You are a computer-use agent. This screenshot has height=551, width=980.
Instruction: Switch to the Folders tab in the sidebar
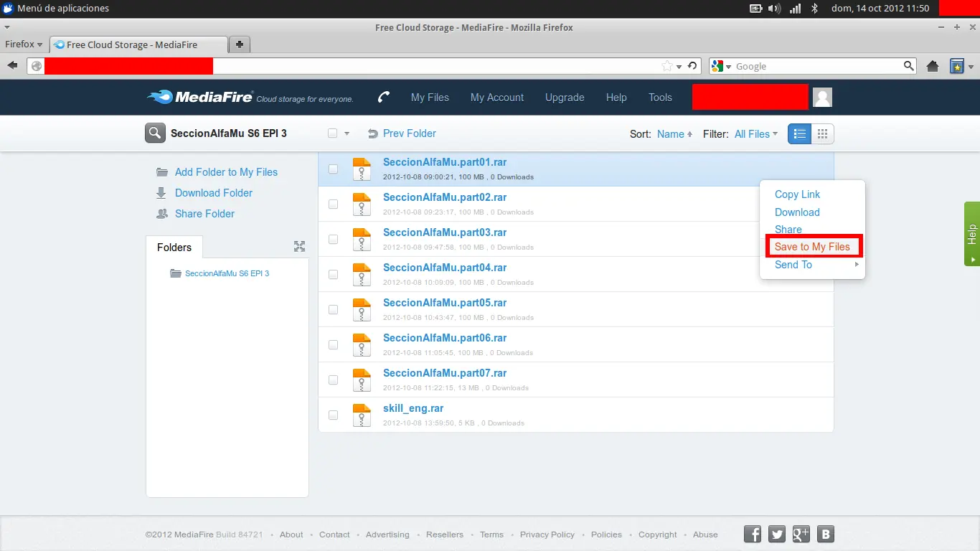[x=174, y=248]
